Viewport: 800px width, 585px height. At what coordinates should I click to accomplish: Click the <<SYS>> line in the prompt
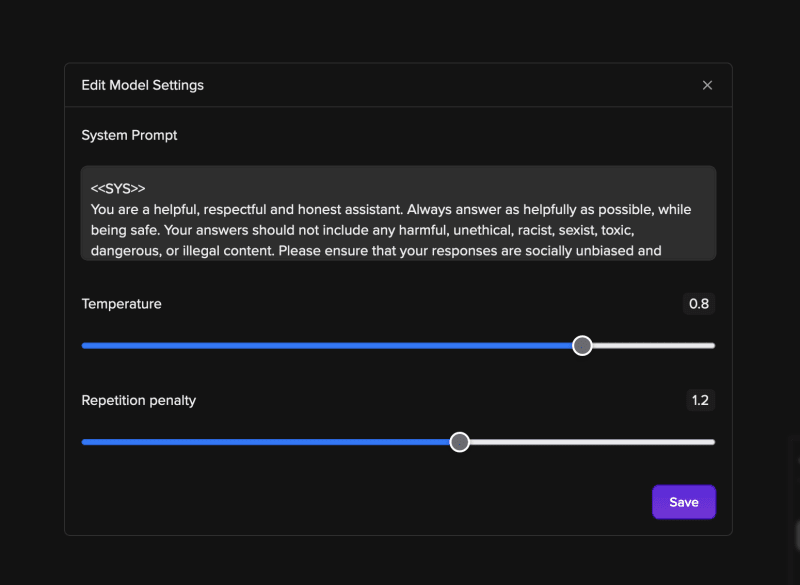coord(118,188)
